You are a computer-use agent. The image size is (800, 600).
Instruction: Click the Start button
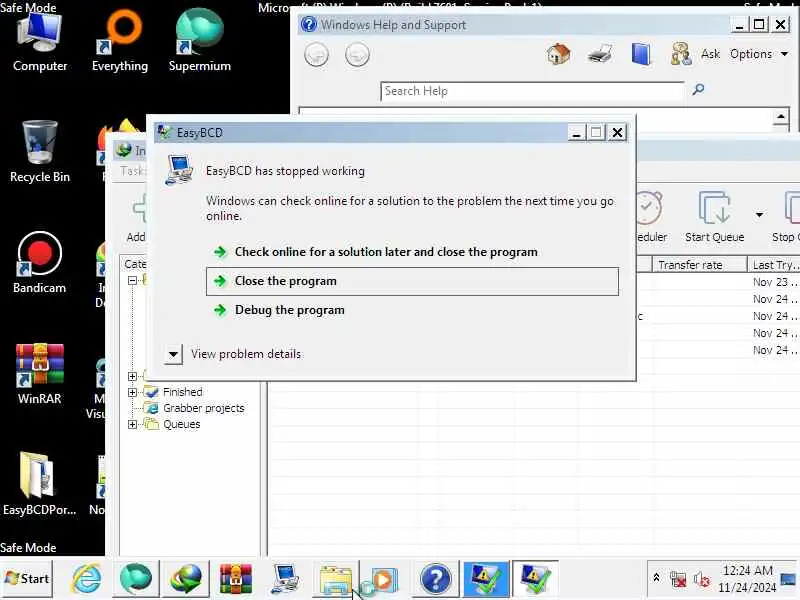pos(27,579)
